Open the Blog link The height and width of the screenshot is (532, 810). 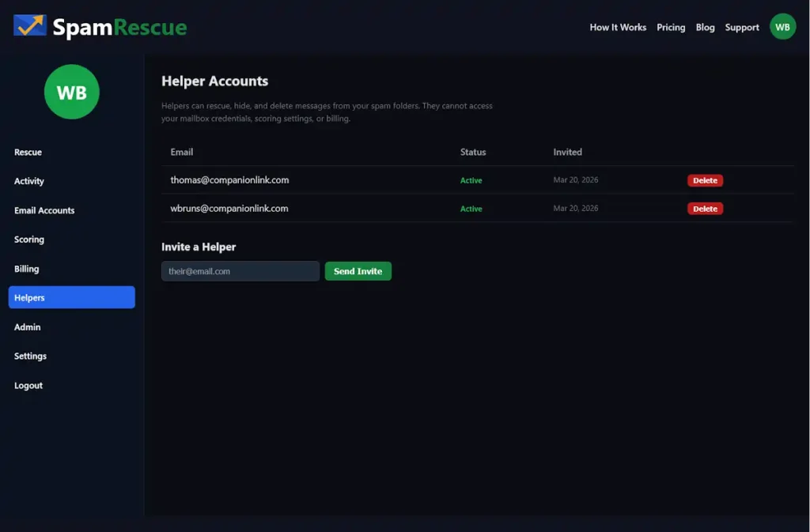[x=705, y=27]
